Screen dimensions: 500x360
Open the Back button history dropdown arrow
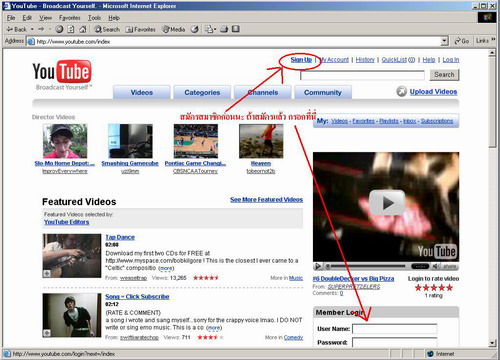click(x=32, y=29)
